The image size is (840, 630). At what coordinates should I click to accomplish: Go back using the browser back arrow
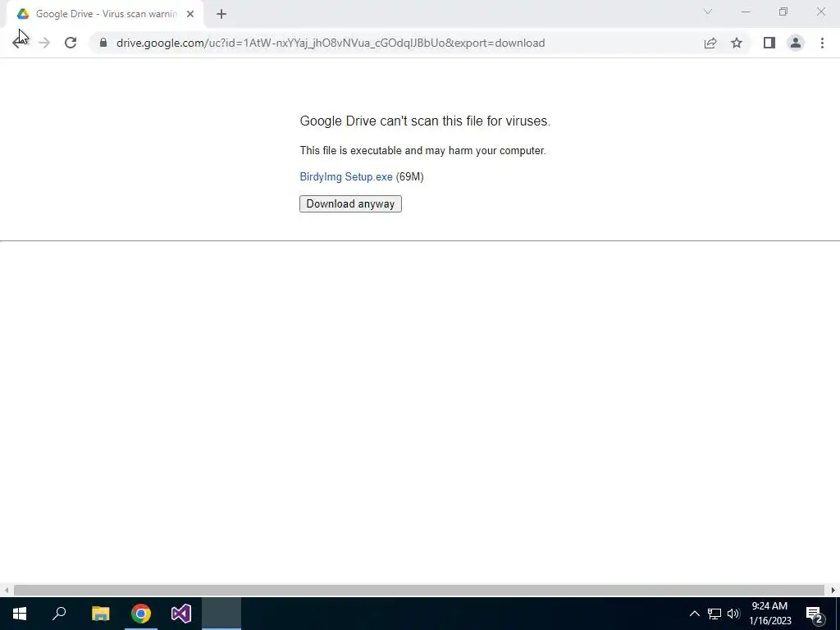19,43
